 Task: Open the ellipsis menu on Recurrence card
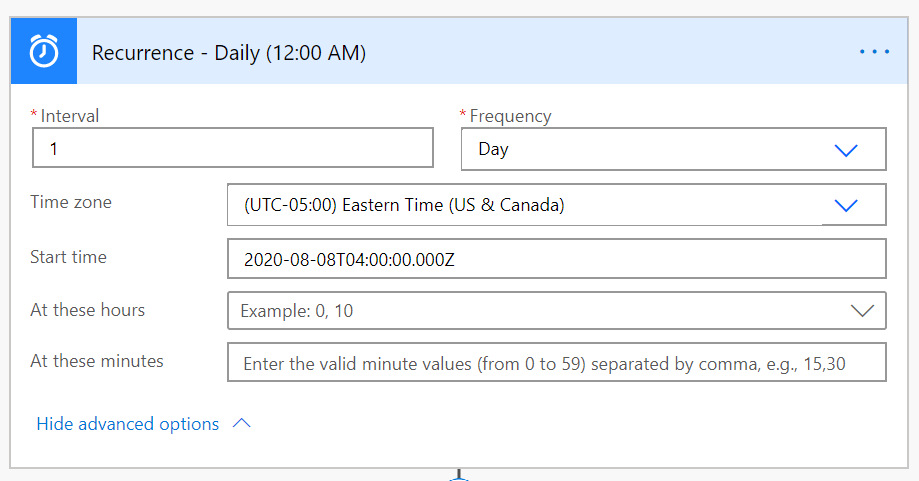point(874,52)
